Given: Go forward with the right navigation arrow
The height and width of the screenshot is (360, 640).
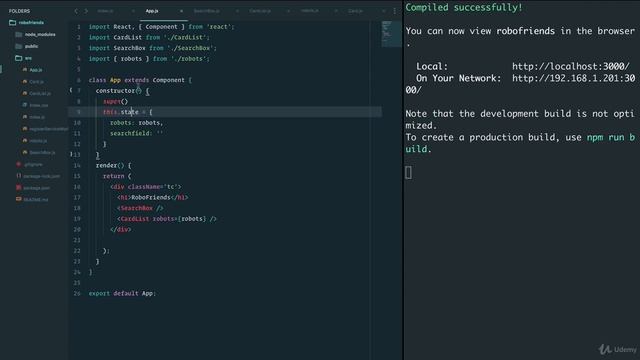Looking at the screenshot, I should [86, 11].
